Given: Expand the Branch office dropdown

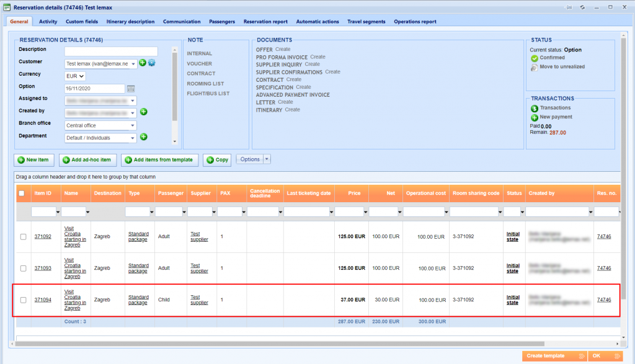Looking at the screenshot, I should pos(133,125).
